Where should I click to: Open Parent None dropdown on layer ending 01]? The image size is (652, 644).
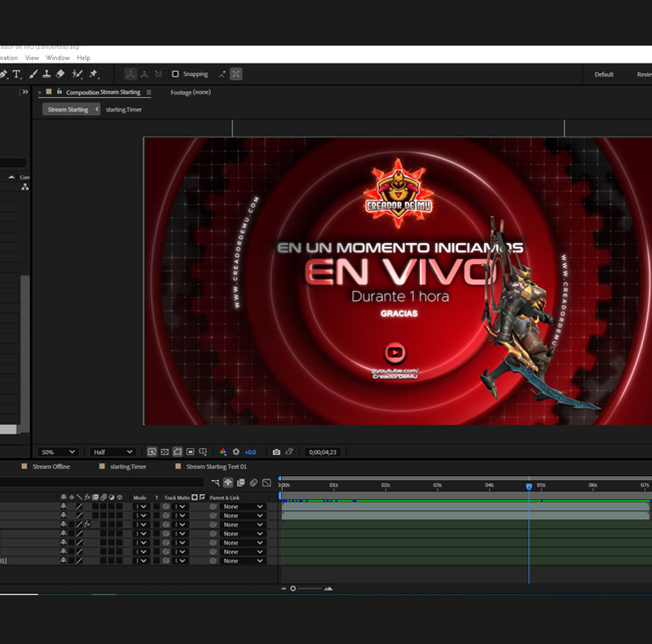pos(243,561)
